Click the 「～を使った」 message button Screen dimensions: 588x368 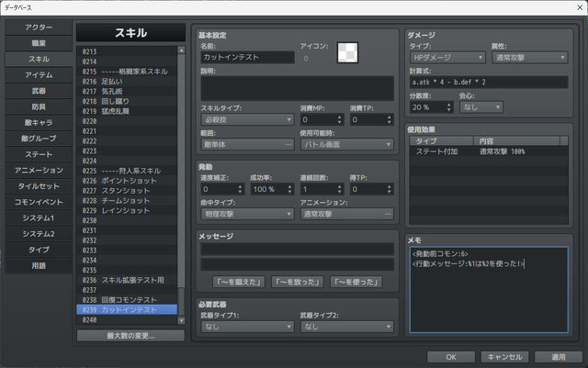click(x=356, y=282)
